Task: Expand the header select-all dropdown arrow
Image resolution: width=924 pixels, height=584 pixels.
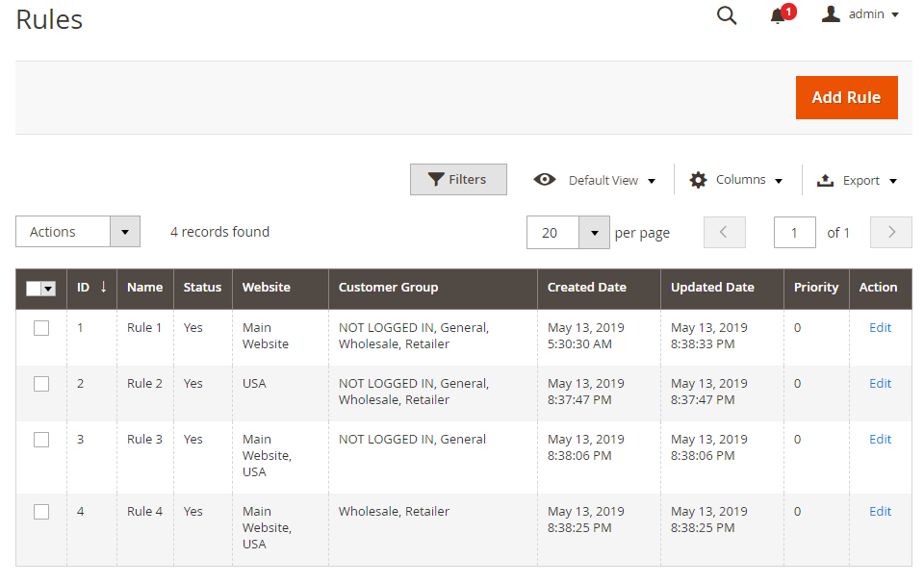Action: click(48, 289)
